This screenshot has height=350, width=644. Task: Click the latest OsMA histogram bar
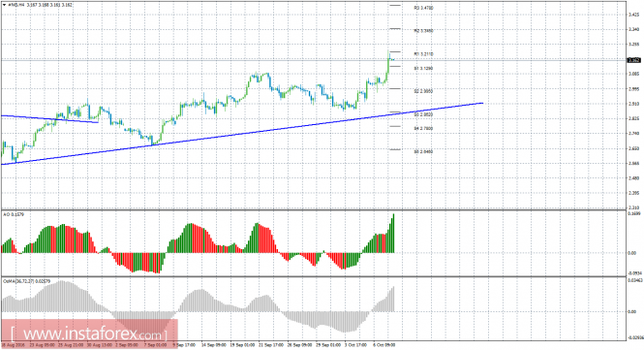[393, 299]
